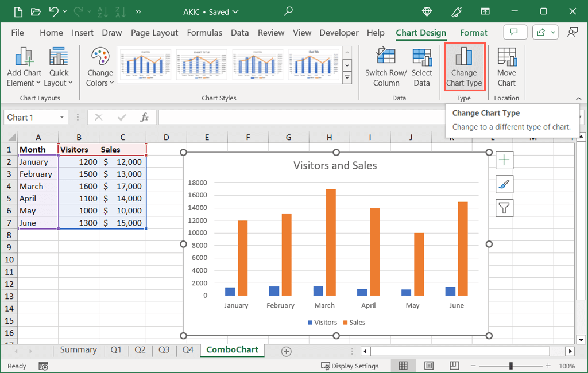Open the Name Box dropdown showing Chart 1
This screenshot has width=588, height=373.
62,117
